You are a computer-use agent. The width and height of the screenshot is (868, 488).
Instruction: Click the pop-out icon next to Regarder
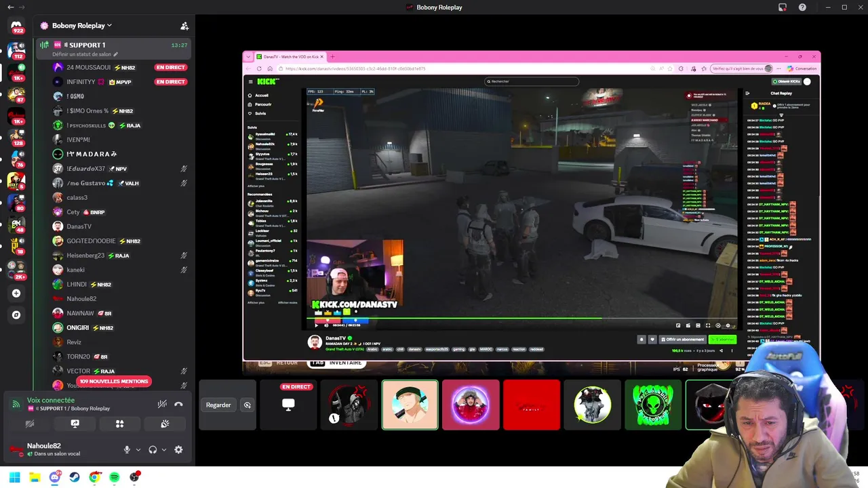pyautogui.click(x=248, y=405)
